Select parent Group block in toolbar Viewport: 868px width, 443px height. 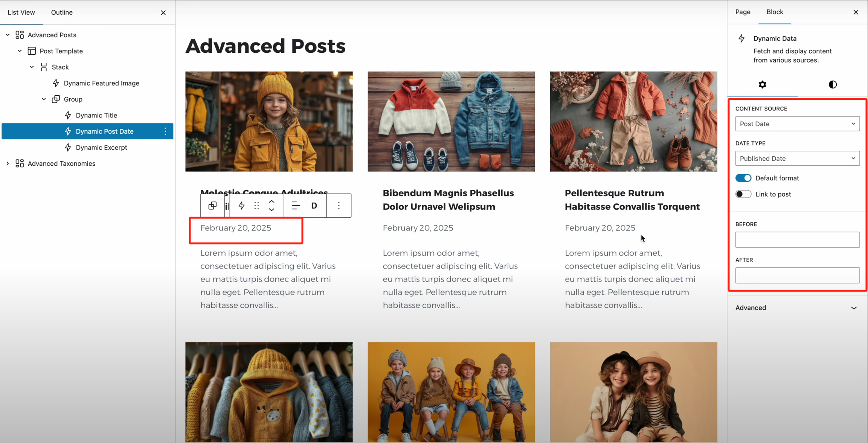(x=212, y=206)
